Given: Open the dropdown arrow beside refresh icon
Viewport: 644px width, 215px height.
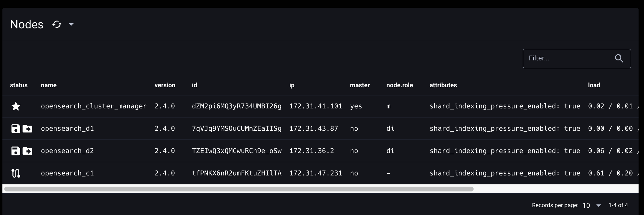Looking at the screenshot, I should point(71,24).
